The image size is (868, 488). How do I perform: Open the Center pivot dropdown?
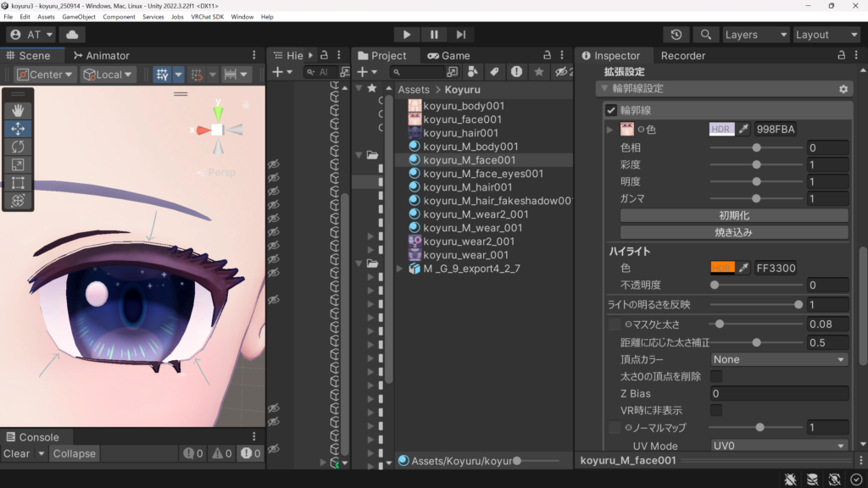tap(44, 75)
